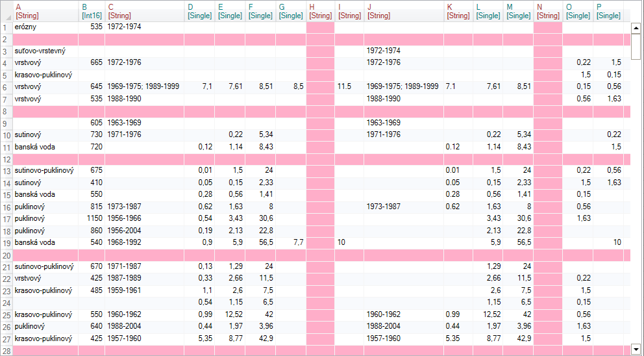
Task: Click the vertical scrollbar thumb
Action: click(636, 45)
